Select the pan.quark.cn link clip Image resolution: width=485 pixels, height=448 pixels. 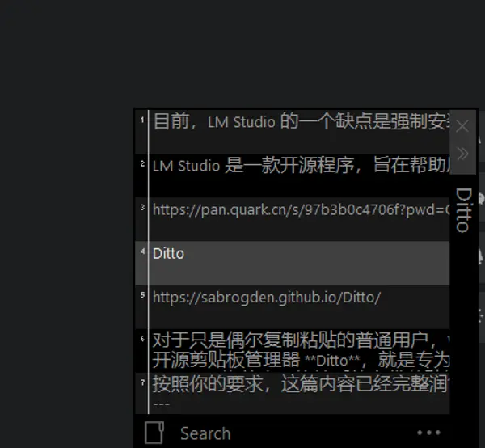[x=293, y=219]
